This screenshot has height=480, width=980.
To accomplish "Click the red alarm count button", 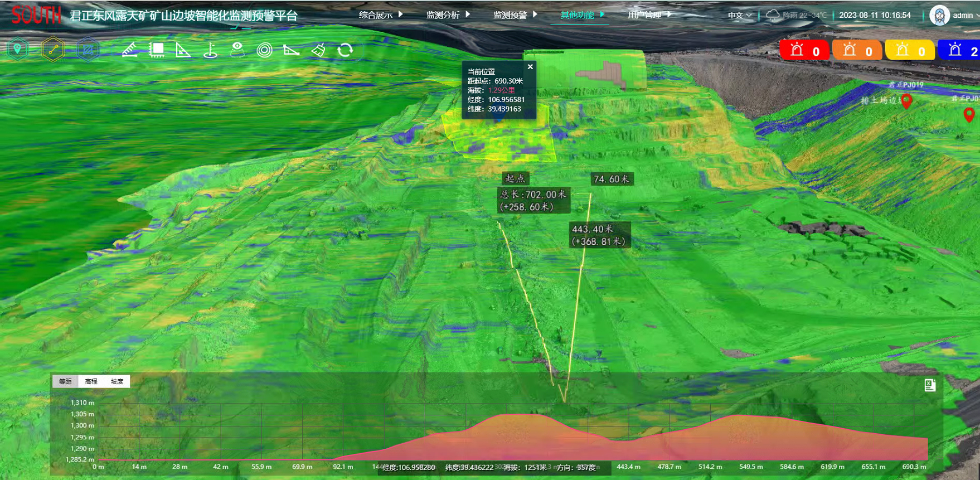I will click(804, 51).
